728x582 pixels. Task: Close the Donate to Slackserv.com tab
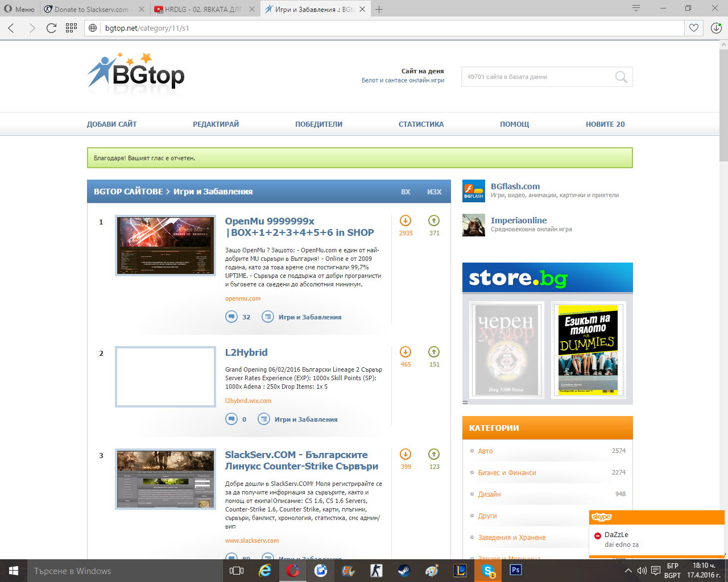[142, 9]
